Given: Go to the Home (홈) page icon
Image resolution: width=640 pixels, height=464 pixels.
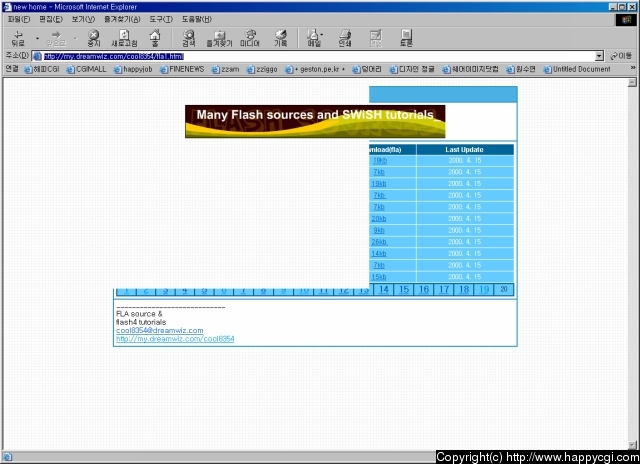Looking at the screenshot, I should point(155,38).
